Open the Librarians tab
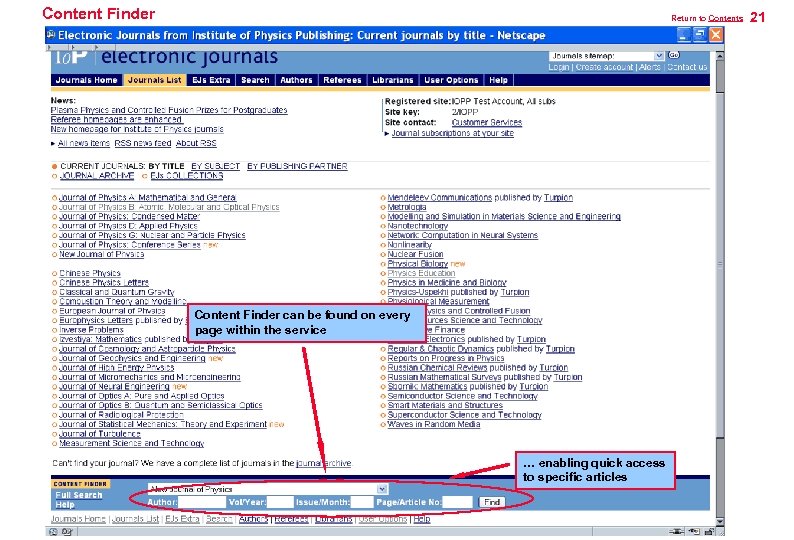This screenshot has height=540, width=794. [393, 80]
